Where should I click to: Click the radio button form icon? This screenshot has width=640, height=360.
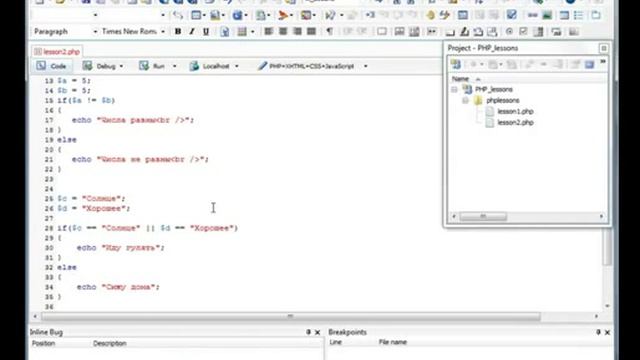(509, 31)
